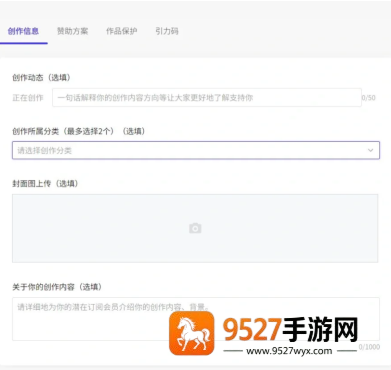Screen dimensions: 391x370
Task: Switch to the 创作信息 tab
Action: (23, 31)
